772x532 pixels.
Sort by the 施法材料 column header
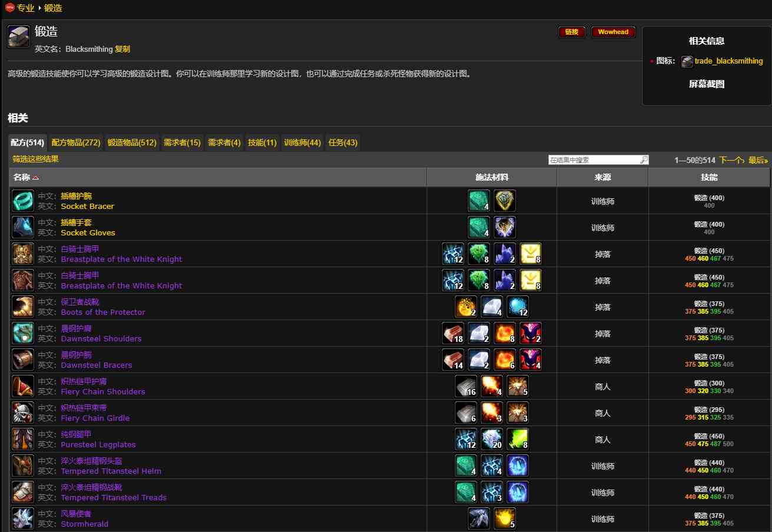pyautogui.click(x=492, y=177)
